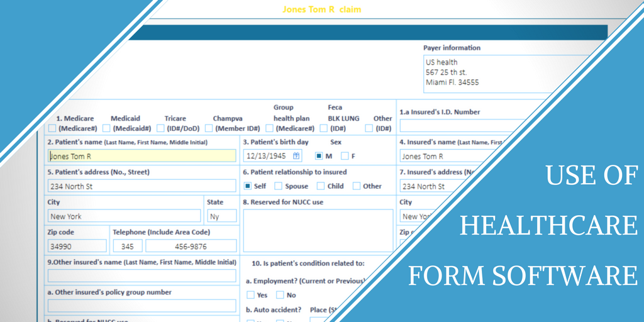The width and height of the screenshot is (644, 322).
Task: Check No for Employment condition
Action: click(280, 294)
